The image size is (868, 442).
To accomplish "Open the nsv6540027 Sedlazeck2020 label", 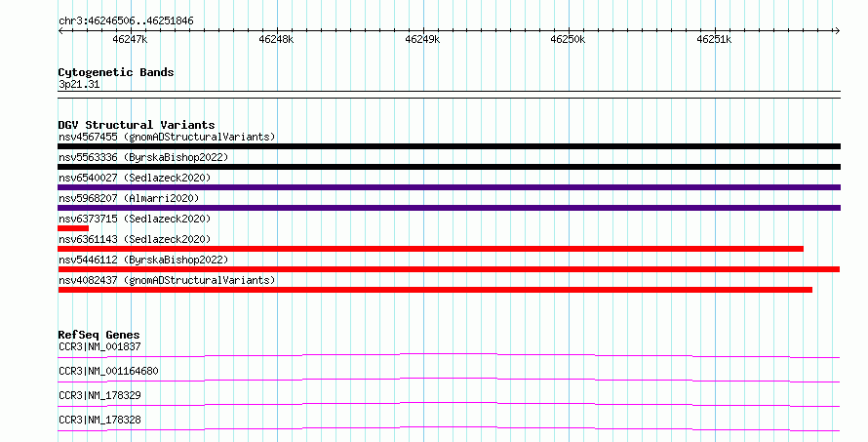I will coord(135,178).
